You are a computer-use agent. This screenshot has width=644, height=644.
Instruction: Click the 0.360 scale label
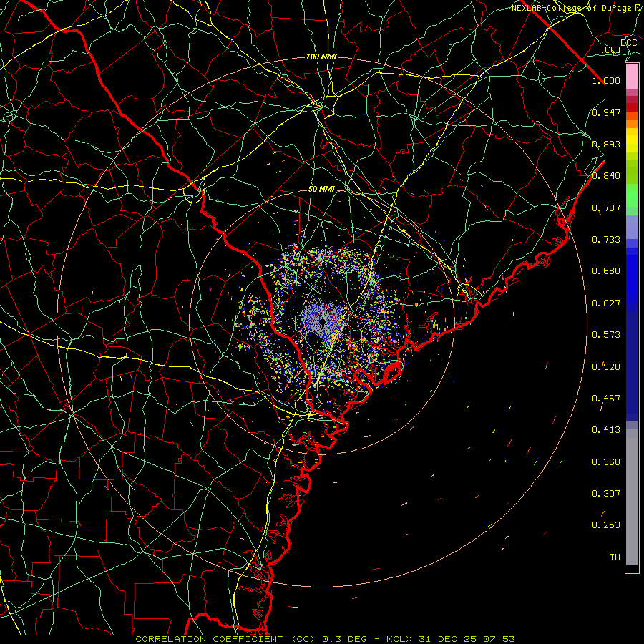point(606,462)
